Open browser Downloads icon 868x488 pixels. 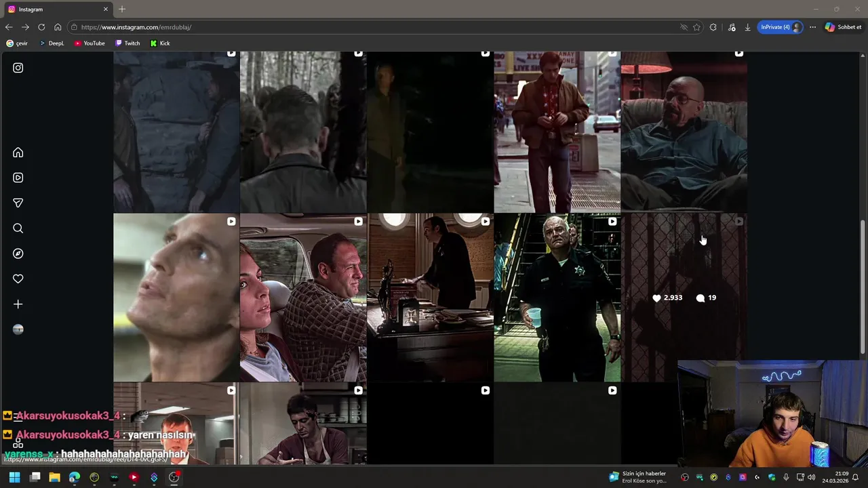747,27
